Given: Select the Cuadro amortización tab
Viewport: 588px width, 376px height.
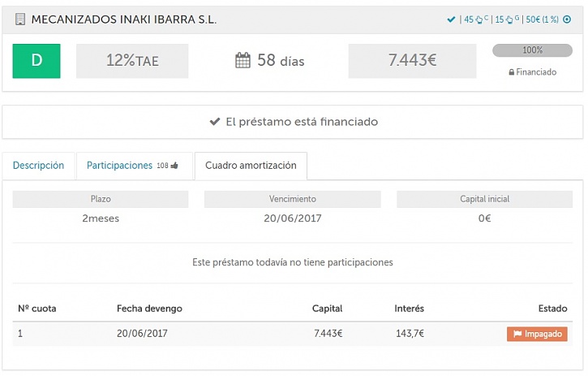Looking at the screenshot, I should coord(251,166).
